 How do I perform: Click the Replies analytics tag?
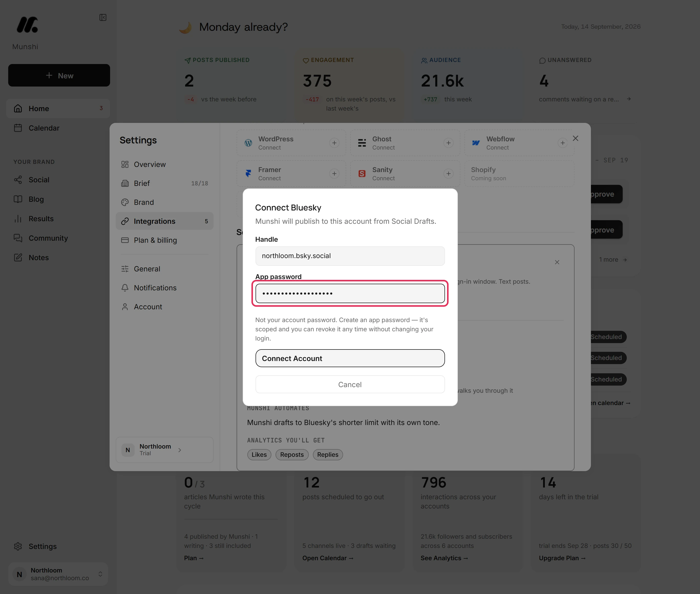328,455
